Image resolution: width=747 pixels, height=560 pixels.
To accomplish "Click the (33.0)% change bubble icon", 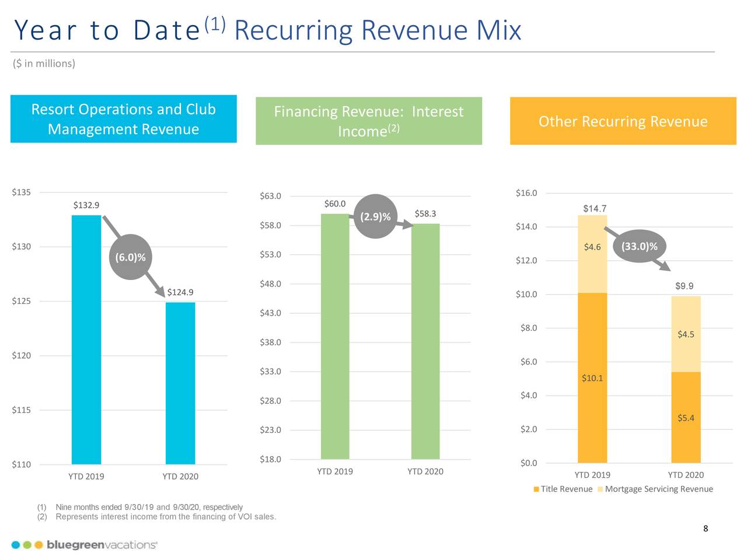I will (640, 246).
